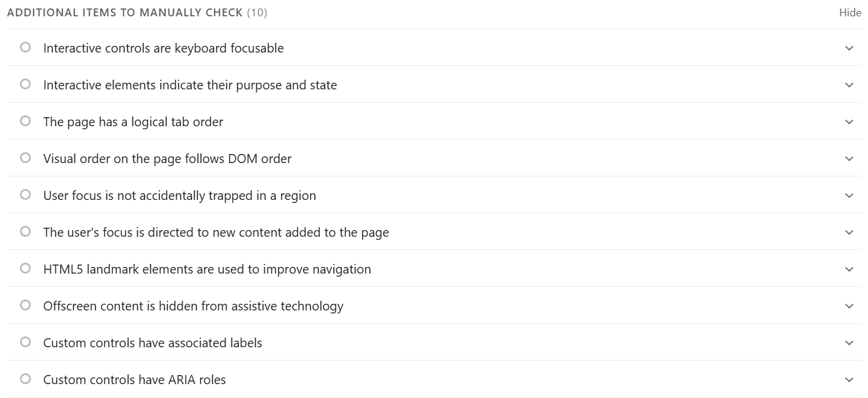Click the status circle beside 'Visual order on the page follows DOM order'
Screen dimensions: 868x398
click(25, 157)
